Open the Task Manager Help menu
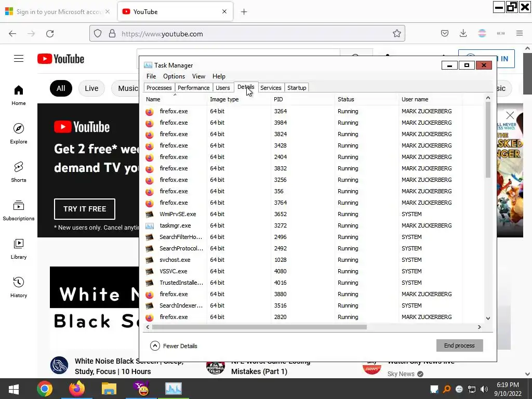The width and height of the screenshot is (532, 399). click(219, 76)
